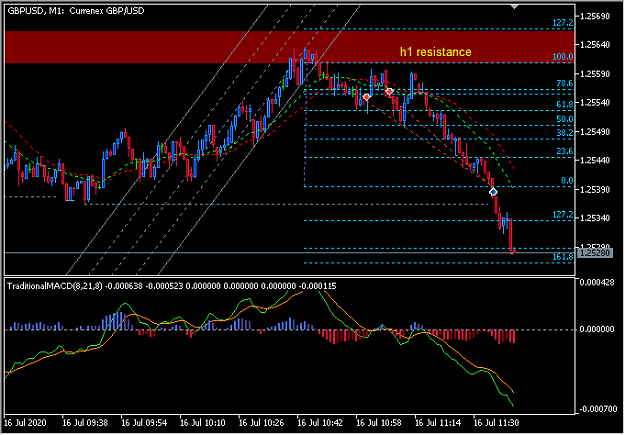Click the 100.0 Fibonacci level label
Screen dimensions: 625x435
[563, 57]
